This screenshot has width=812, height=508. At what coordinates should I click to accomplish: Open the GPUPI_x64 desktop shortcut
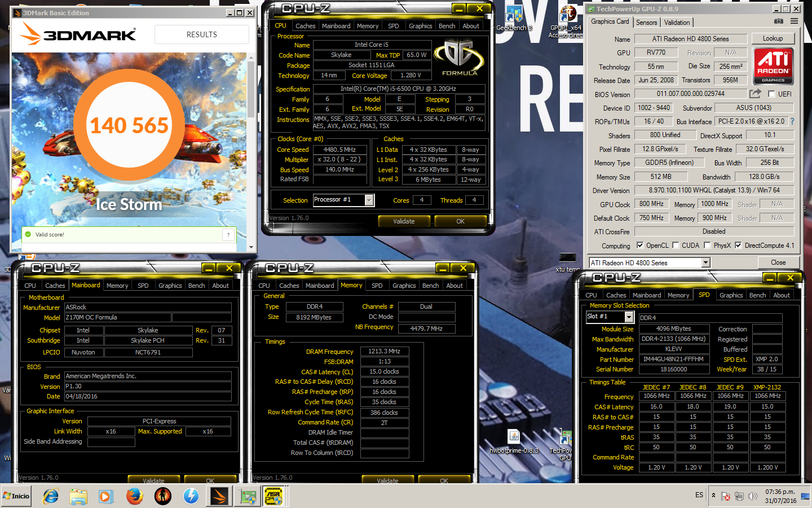(566, 21)
